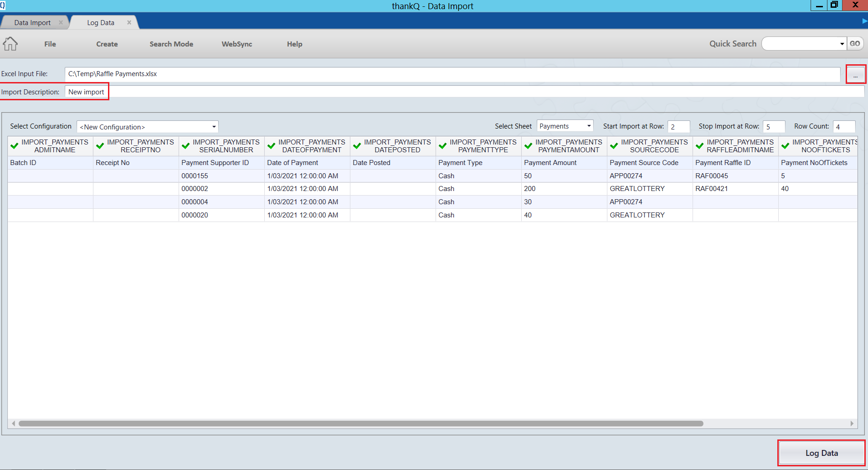868x470 pixels.
Task: Click the green check on PAYMENTAMOUNT column
Action: 529,146
